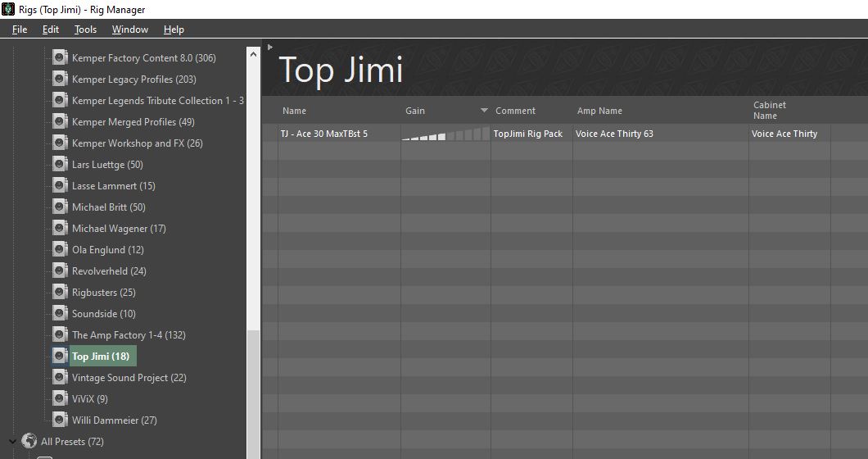Select Soundside (10) in the tree
The width and height of the screenshot is (868, 459).
[x=103, y=314]
